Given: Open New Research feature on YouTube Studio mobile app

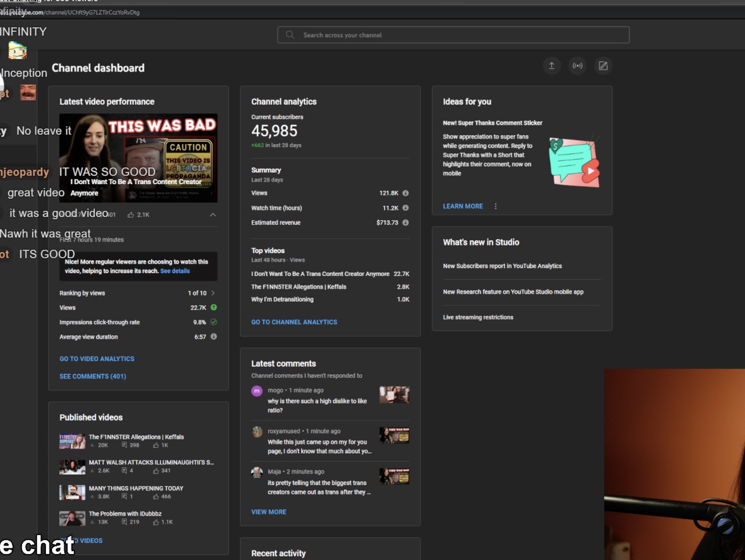Looking at the screenshot, I should pos(513,292).
